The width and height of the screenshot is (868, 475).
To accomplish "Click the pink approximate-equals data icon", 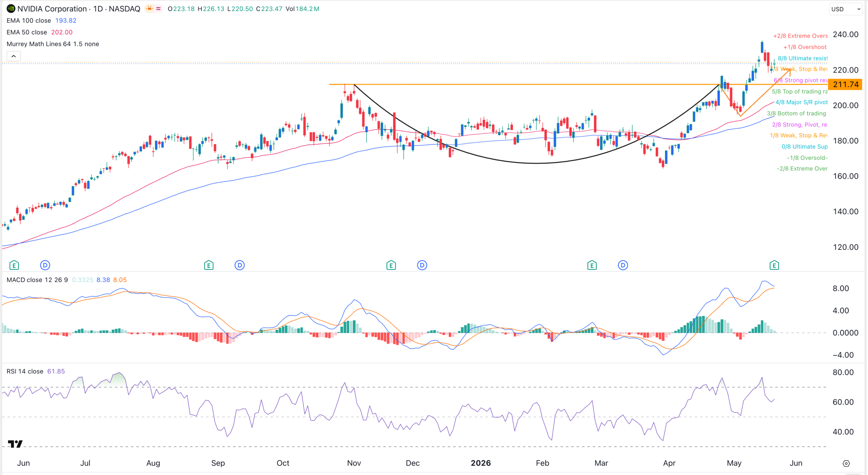I will point(158,8).
